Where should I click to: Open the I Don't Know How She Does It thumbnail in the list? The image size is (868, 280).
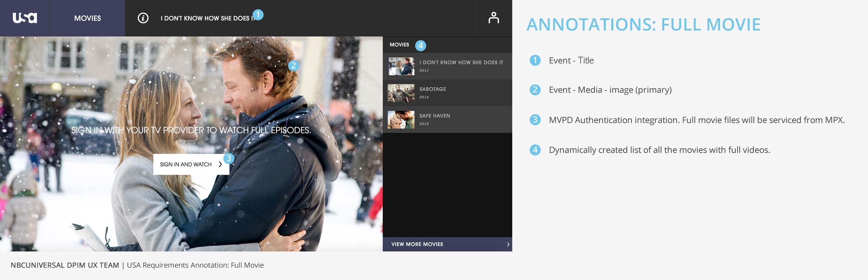[x=401, y=66]
